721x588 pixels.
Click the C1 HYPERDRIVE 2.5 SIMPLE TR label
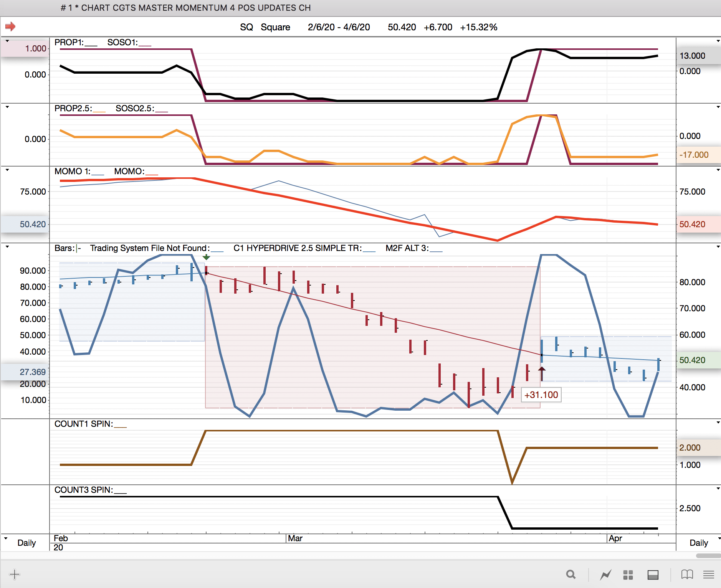[297, 248]
